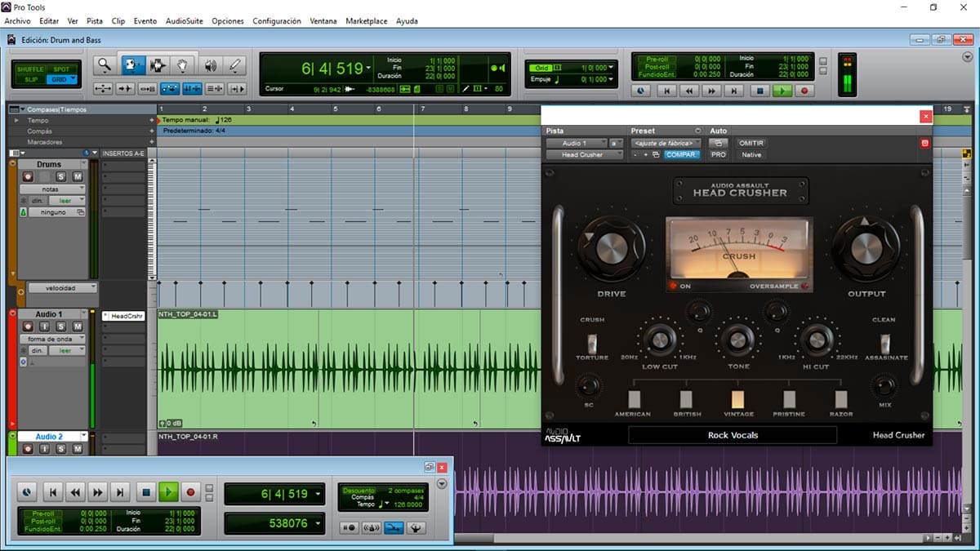The width and height of the screenshot is (980, 551).
Task: Open the Drums 'leer' automation mode dropdown
Action: 65,200
